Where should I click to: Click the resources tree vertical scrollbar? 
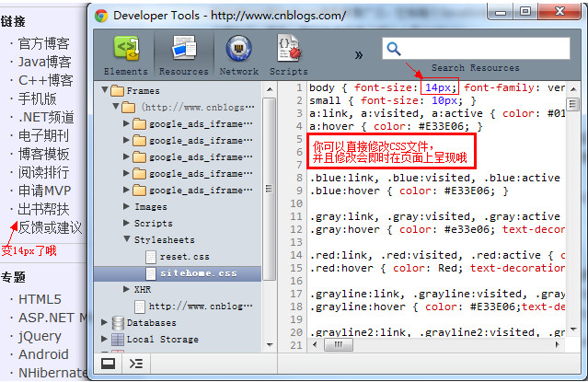point(270,184)
